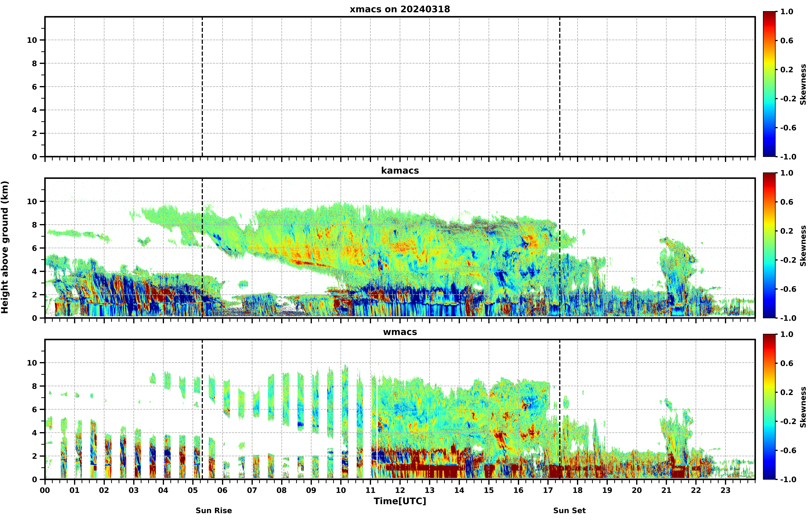The width and height of the screenshot is (812, 520).
Task: Click the 'Sun Set' label below the axis
Action: coord(569,511)
